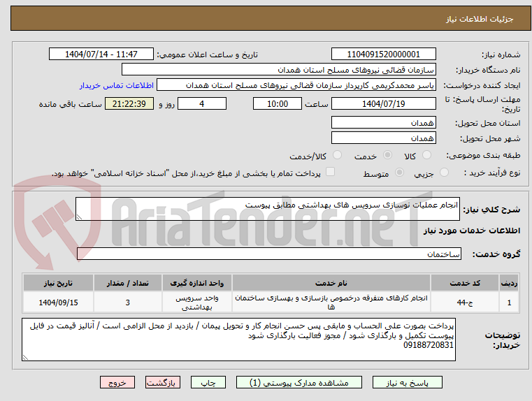Click the کد خدمت column header

pos(465,283)
